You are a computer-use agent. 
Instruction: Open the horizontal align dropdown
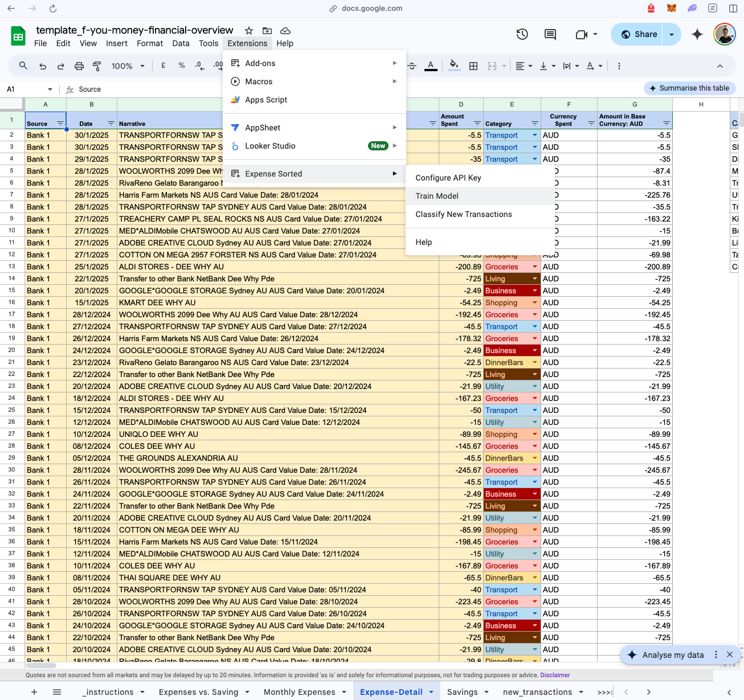click(x=524, y=66)
